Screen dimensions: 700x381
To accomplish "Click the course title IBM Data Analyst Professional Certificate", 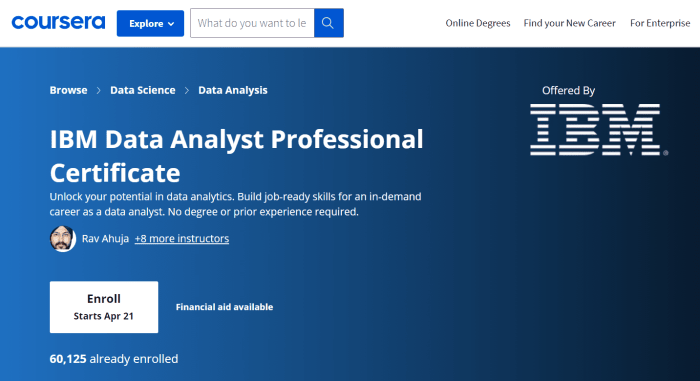I will 237,155.
